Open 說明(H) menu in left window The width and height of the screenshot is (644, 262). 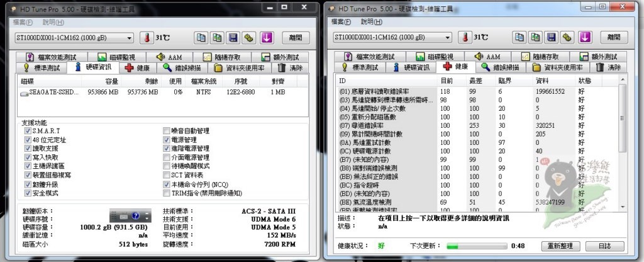coord(53,22)
